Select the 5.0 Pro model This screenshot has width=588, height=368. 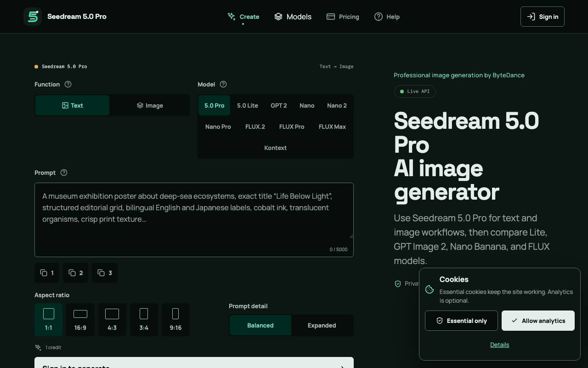click(x=214, y=105)
